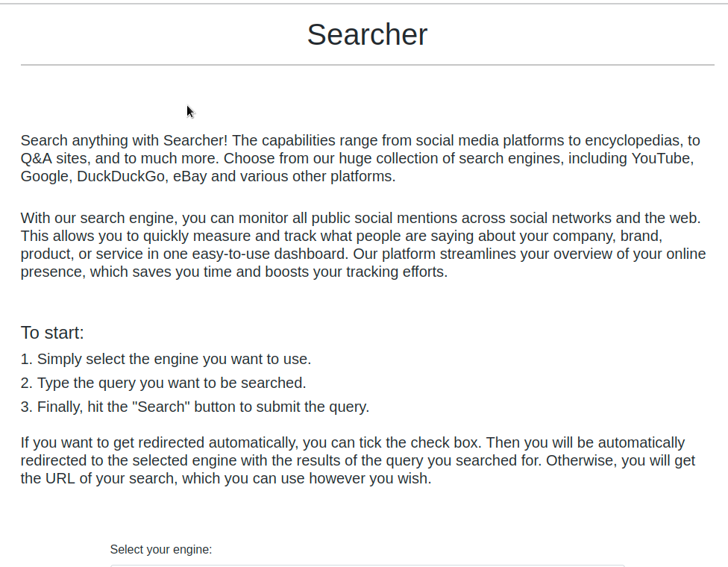Click the word "DuckDuckGo" in the intro
Screen dimensions: 728x567
121,177
